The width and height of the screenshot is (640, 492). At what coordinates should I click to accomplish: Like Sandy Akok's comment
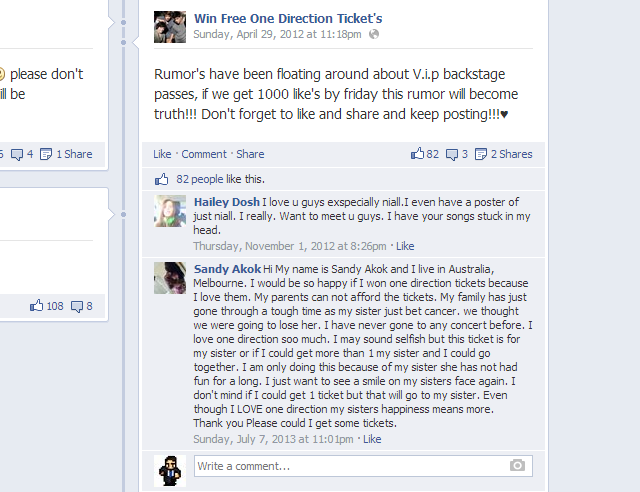372,439
